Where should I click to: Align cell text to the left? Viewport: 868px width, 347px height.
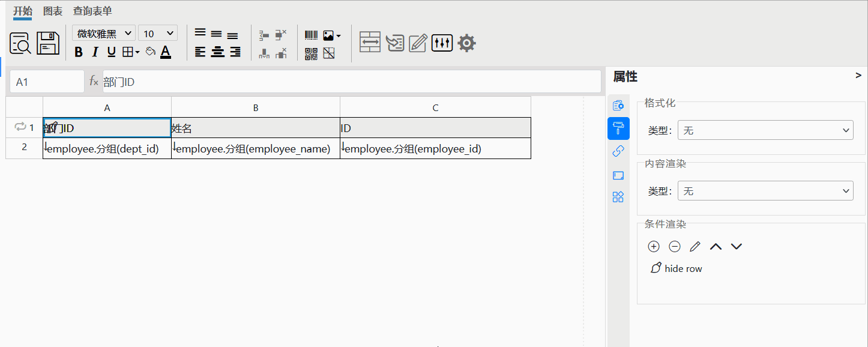pyautogui.click(x=200, y=52)
